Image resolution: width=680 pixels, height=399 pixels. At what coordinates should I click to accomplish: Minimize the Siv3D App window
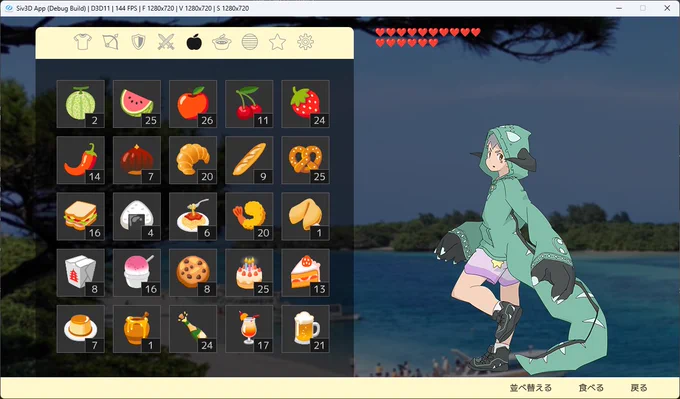[x=619, y=8]
